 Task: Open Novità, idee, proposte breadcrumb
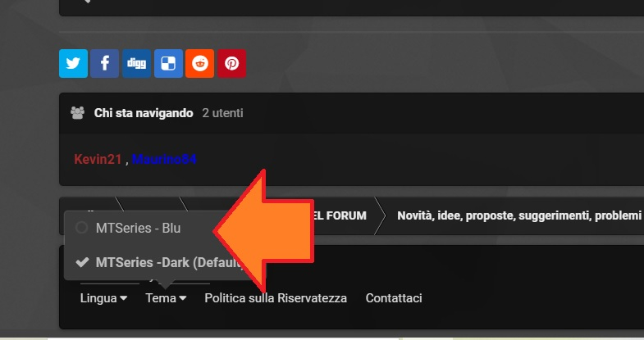(x=519, y=215)
